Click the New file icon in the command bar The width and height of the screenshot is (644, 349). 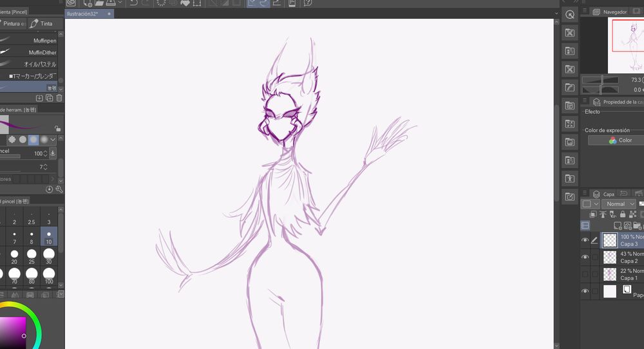tap(88, 3)
